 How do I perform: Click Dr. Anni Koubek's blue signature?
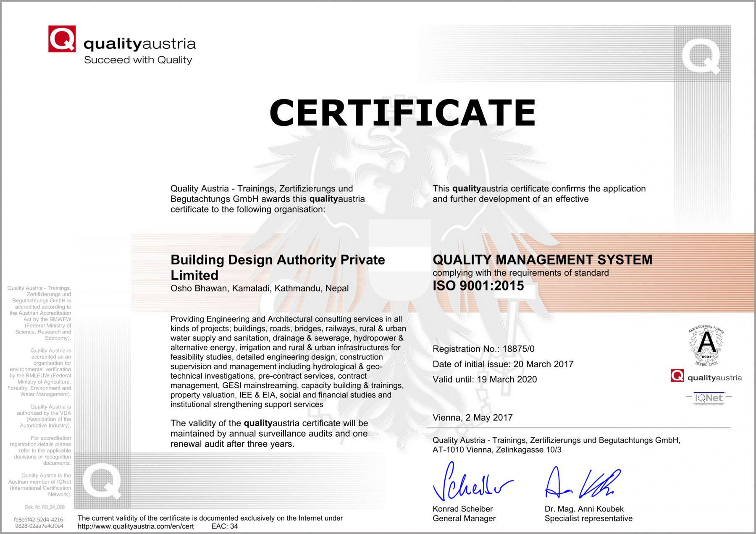click(x=582, y=483)
